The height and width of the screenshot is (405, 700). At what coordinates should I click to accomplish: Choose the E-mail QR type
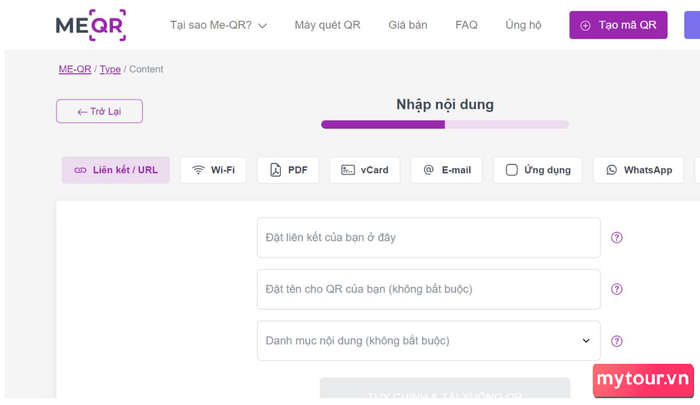pos(446,170)
